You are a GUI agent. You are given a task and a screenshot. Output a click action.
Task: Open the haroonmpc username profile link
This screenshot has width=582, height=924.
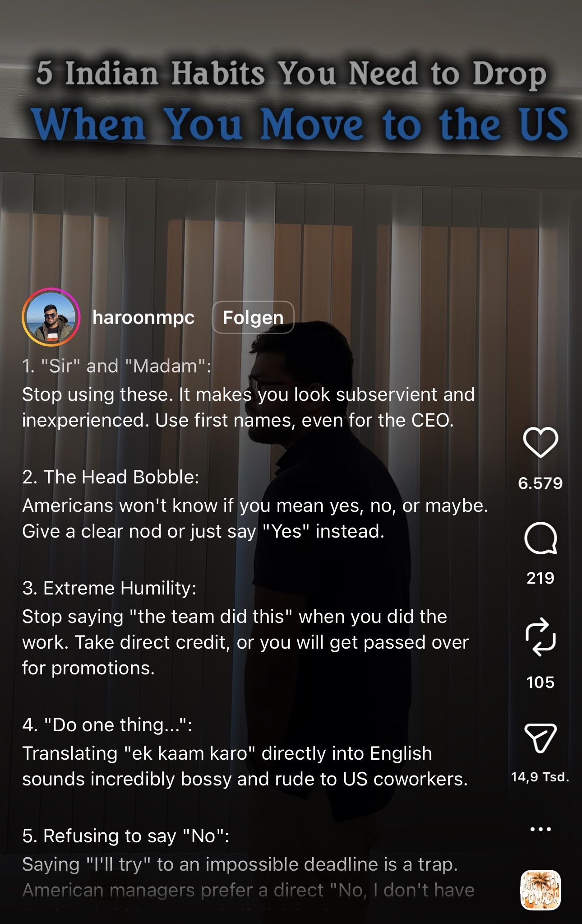(143, 317)
